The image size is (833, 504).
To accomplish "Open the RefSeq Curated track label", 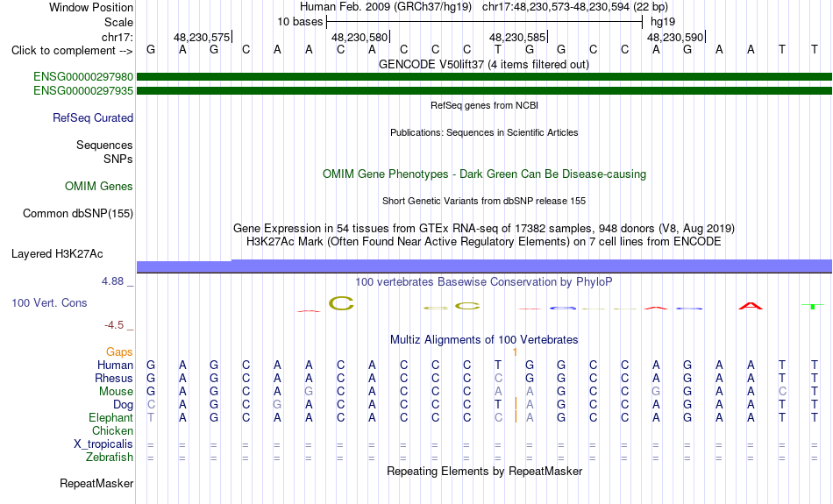I will pos(92,118).
